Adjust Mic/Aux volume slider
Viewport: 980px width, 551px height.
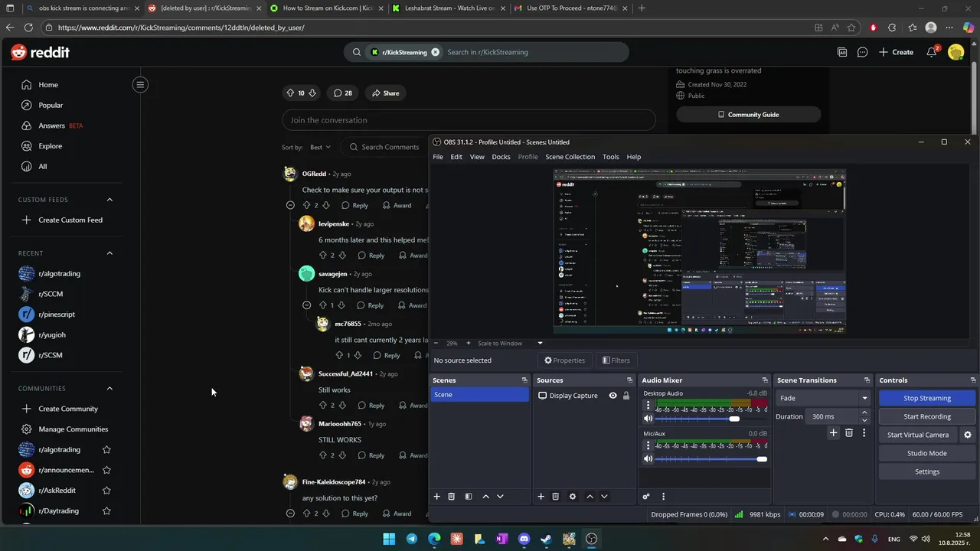click(x=711, y=458)
